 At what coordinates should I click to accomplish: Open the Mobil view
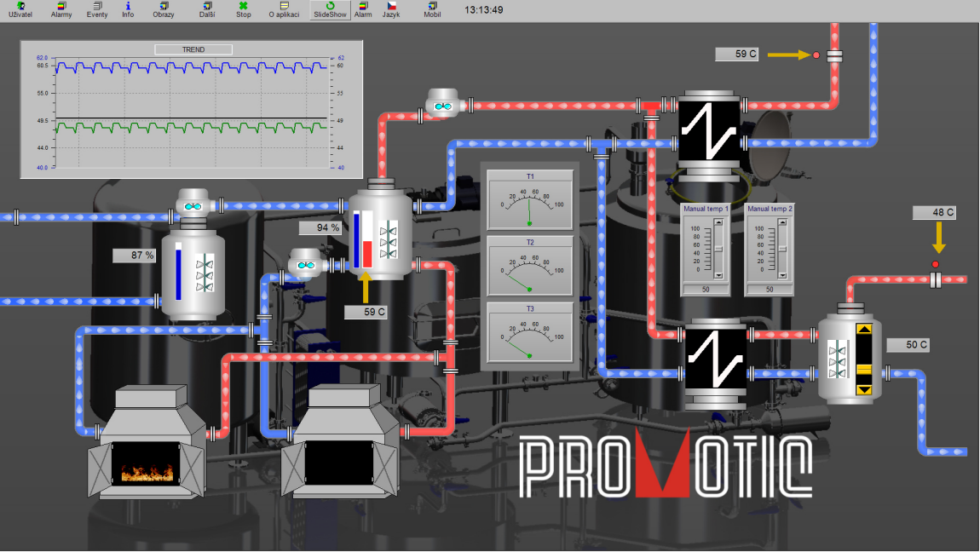pyautogui.click(x=432, y=9)
